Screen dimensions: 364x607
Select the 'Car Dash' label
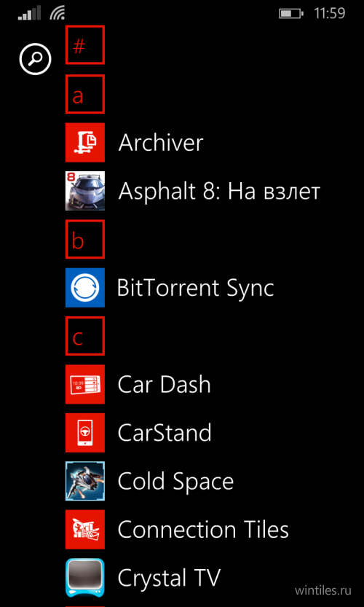coord(164,385)
